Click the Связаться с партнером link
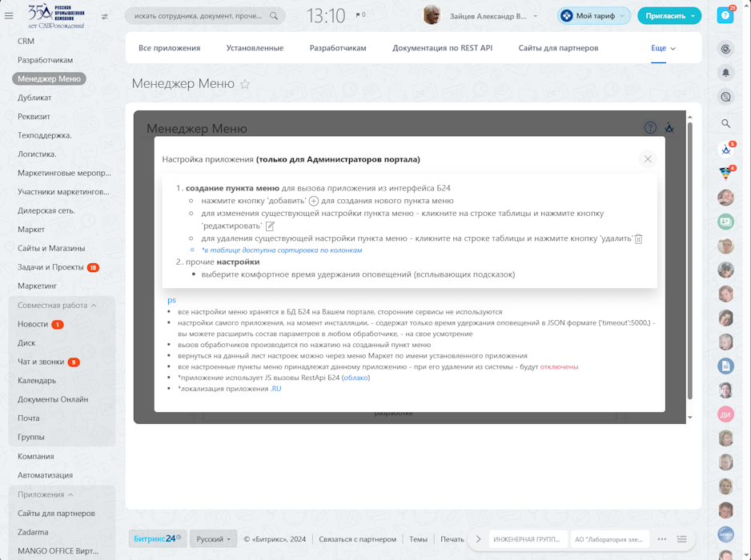 [357, 539]
